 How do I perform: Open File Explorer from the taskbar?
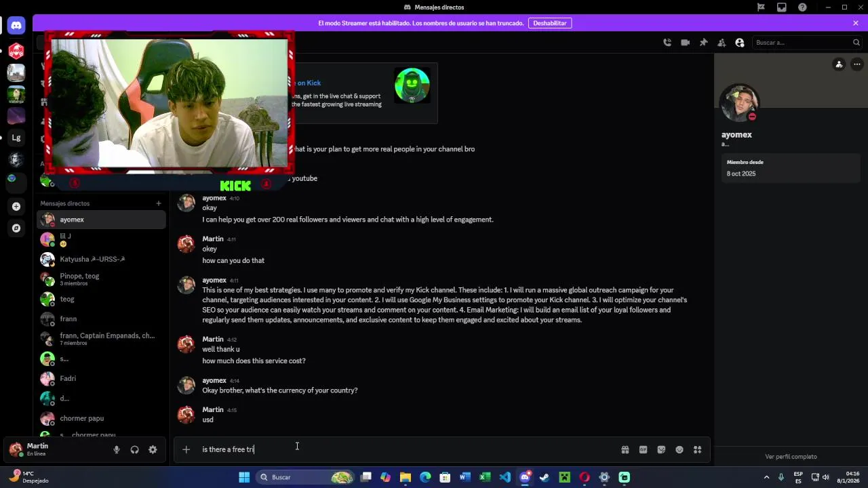coord(406,477)
